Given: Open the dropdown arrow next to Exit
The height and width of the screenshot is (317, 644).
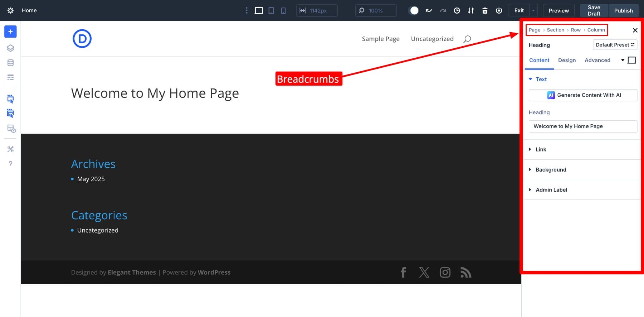Looking at the screenshot, I should (x=533, y=10).
